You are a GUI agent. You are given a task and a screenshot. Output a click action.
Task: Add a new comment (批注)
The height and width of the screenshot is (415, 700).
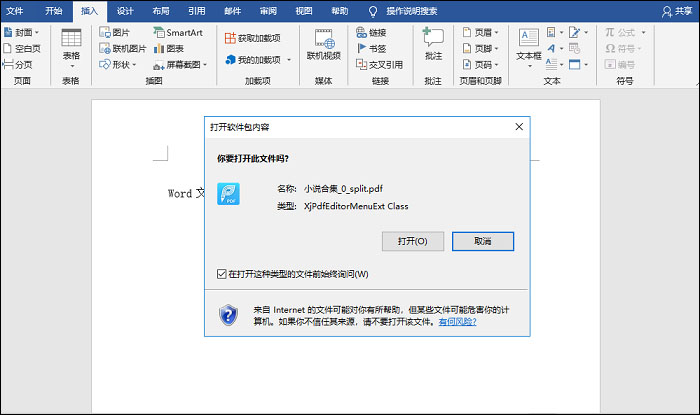[x=433, y=44]
